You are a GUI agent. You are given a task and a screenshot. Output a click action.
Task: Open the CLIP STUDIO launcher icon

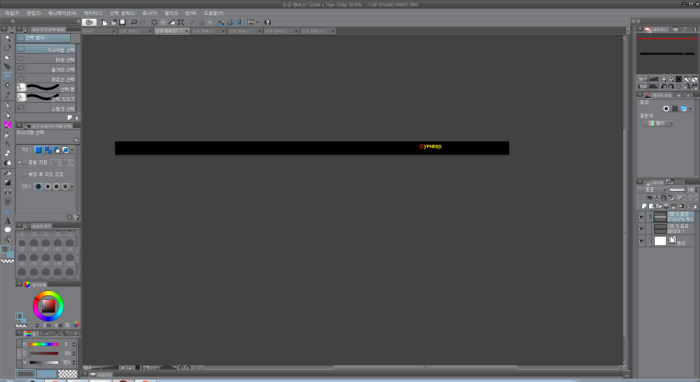pos(89,22)
